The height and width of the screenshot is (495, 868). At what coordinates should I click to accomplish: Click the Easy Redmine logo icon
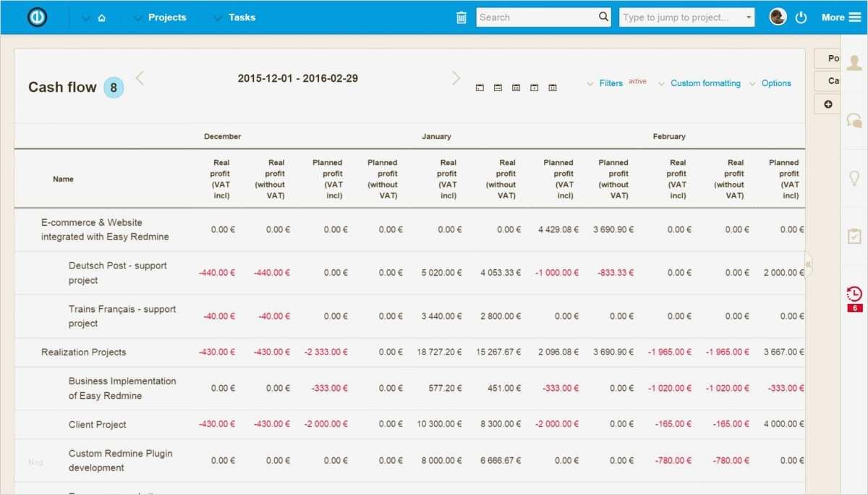(38, 17)
